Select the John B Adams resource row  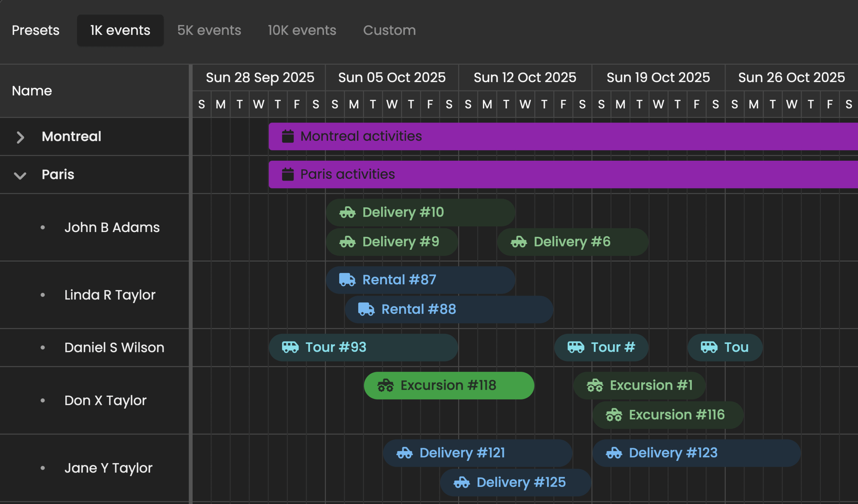112,227
